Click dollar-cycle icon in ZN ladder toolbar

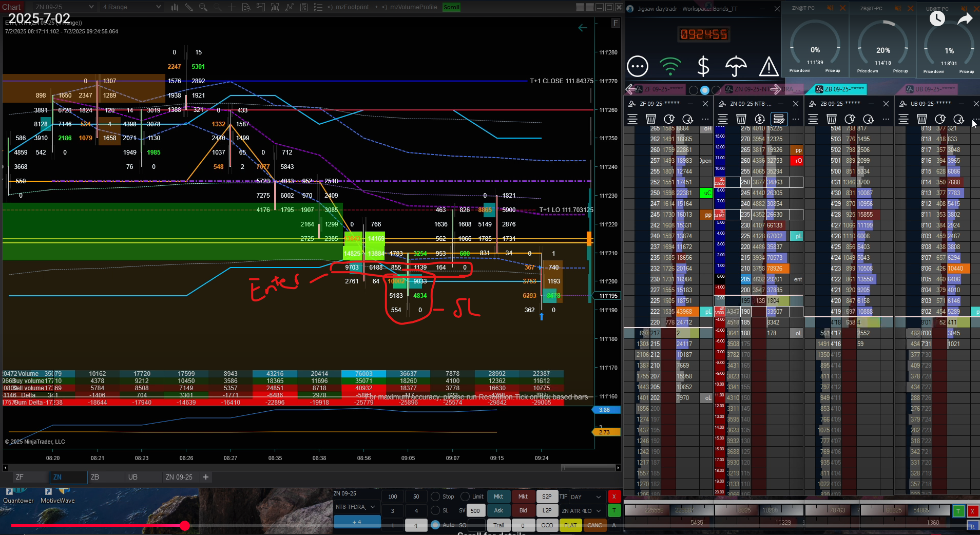click(760, 119)
